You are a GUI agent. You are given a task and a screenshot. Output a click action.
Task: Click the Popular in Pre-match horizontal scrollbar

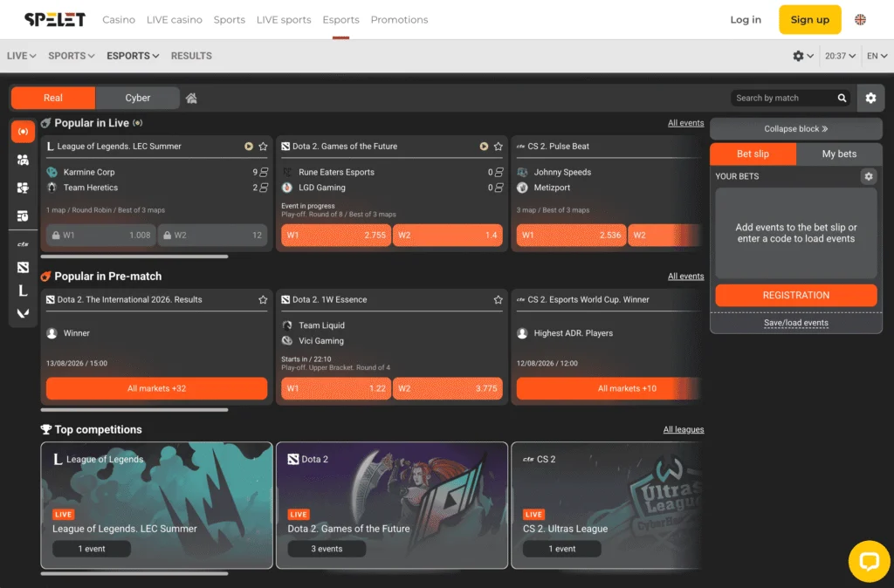pyautogui.click(x=134, y=410)
